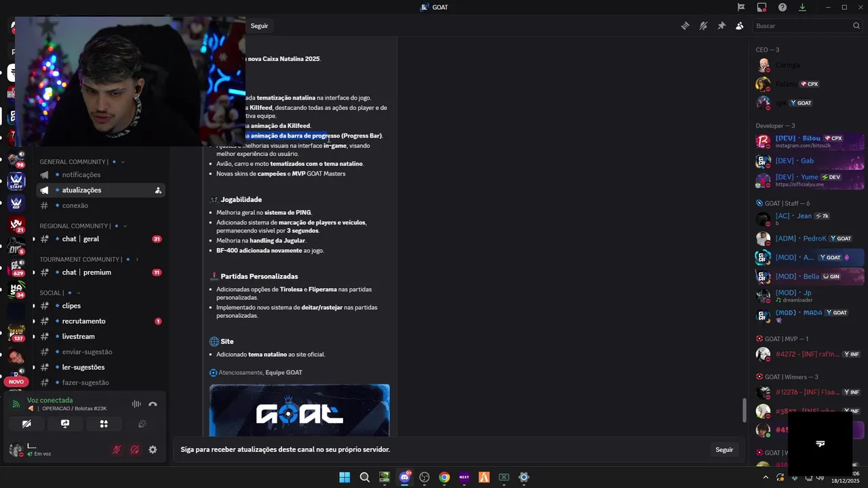Open member Coringa in CEO group
The image size is (868, 488).
[x=809, y=65]
